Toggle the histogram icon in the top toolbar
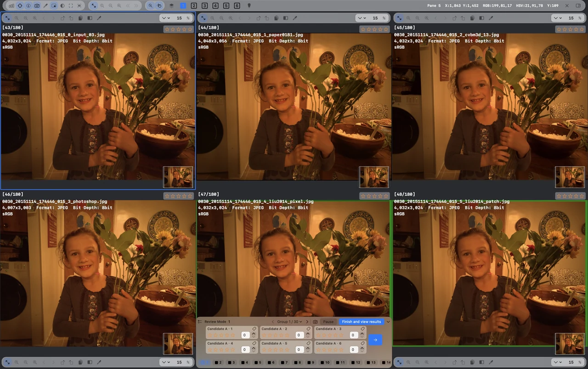The image size is (588, 369). pyautogui.click(x=11, y=6)
